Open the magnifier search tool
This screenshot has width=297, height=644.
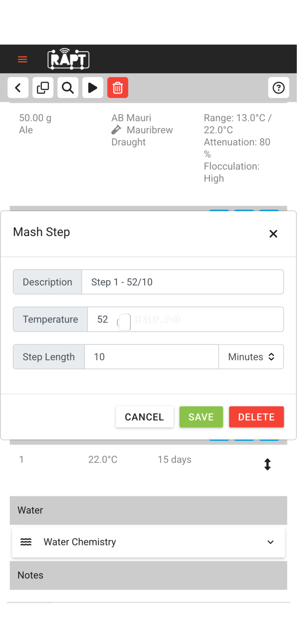point(68,88)
